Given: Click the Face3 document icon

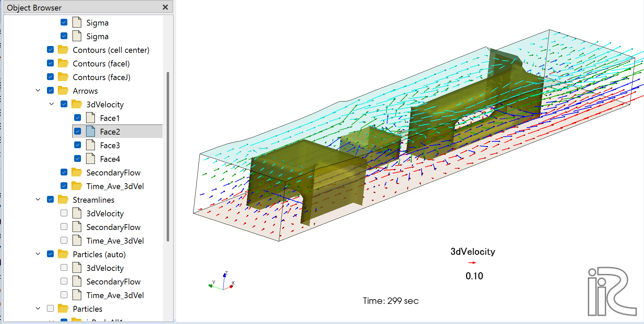Looking at the screenshot, I should tap(90, 145).
